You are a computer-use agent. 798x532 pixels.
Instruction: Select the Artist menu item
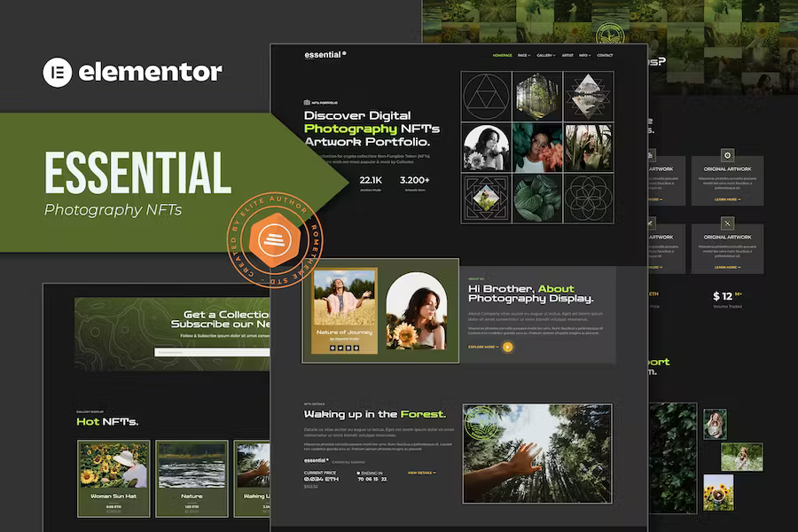click(567, 55)
